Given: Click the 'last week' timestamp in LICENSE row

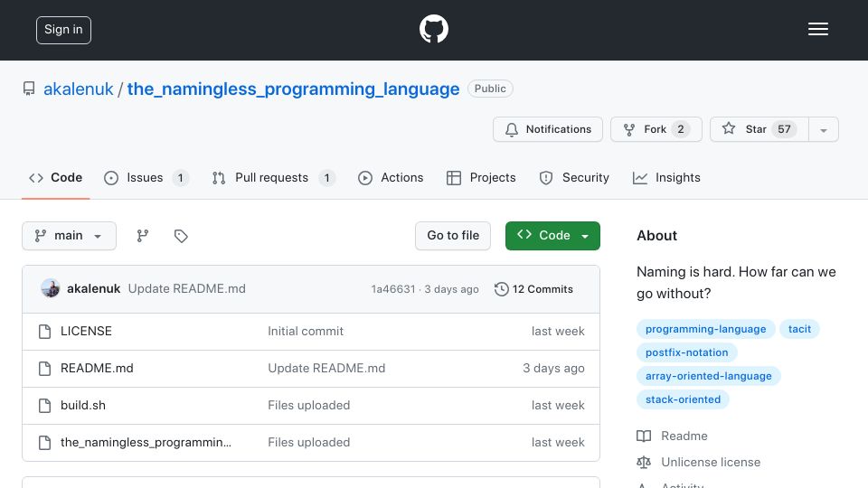Looking at the screenshot, I should [x=558, y=331].
